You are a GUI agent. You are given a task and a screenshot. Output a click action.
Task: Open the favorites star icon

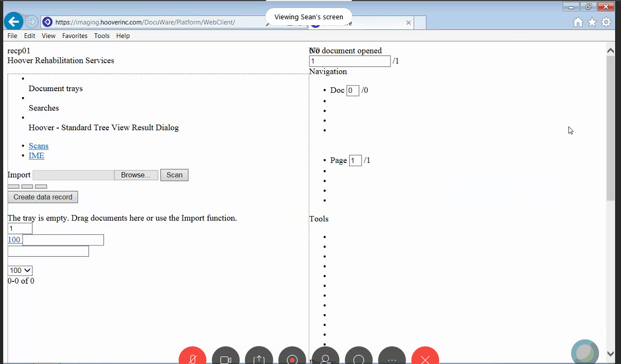592,22
